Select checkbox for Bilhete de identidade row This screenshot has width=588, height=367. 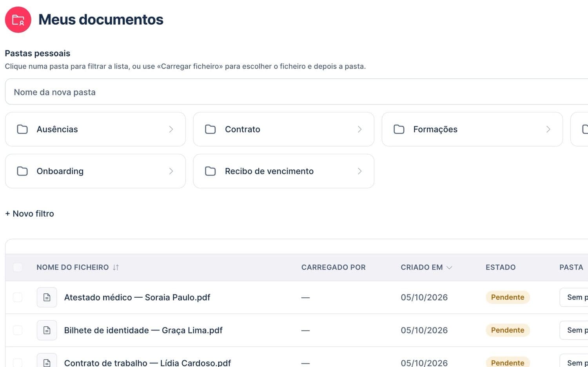pyautogui.click(x=18, y=330)
